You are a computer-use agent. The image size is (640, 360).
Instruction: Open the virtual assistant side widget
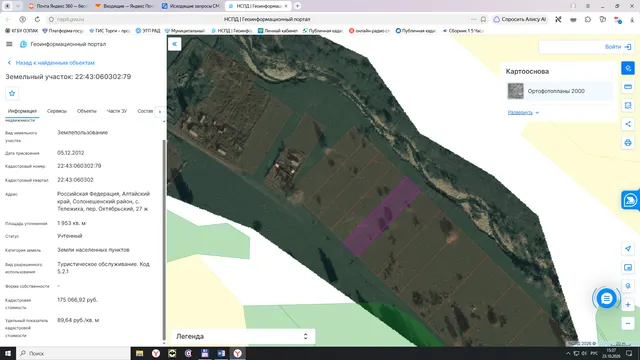[631, 200]
